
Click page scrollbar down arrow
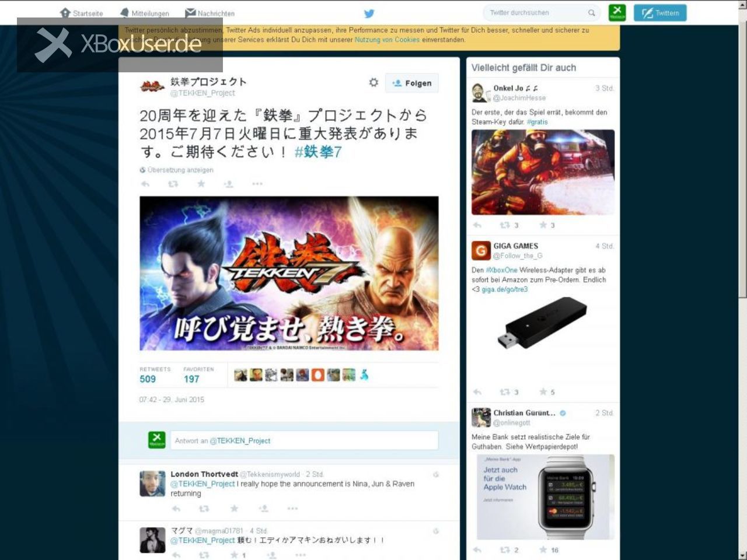click(x=742, y=555)
